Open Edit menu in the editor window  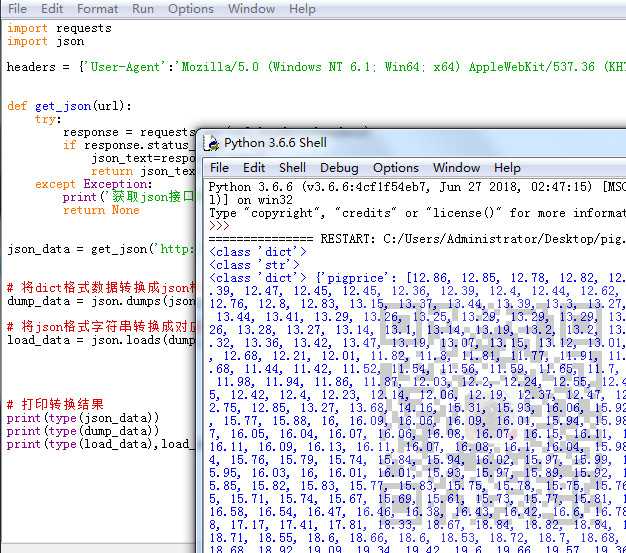pyautogui.click(x=52, y=9)
